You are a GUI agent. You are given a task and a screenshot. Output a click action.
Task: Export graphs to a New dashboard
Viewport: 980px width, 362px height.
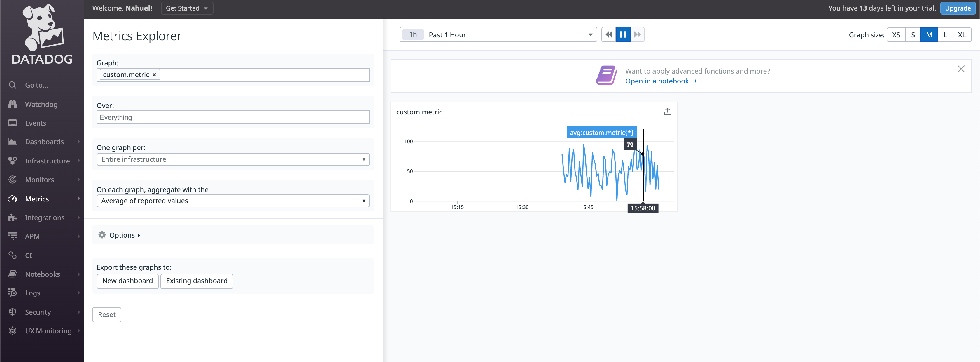[x=127, y=281]
